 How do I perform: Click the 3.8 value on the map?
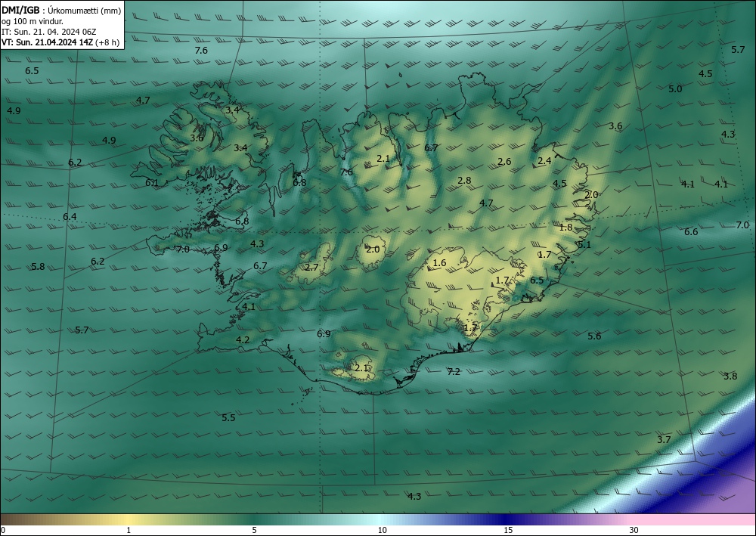(730, 376)
